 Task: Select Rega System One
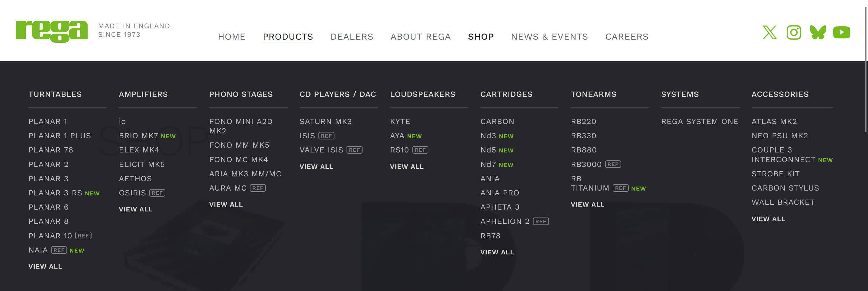699,121
